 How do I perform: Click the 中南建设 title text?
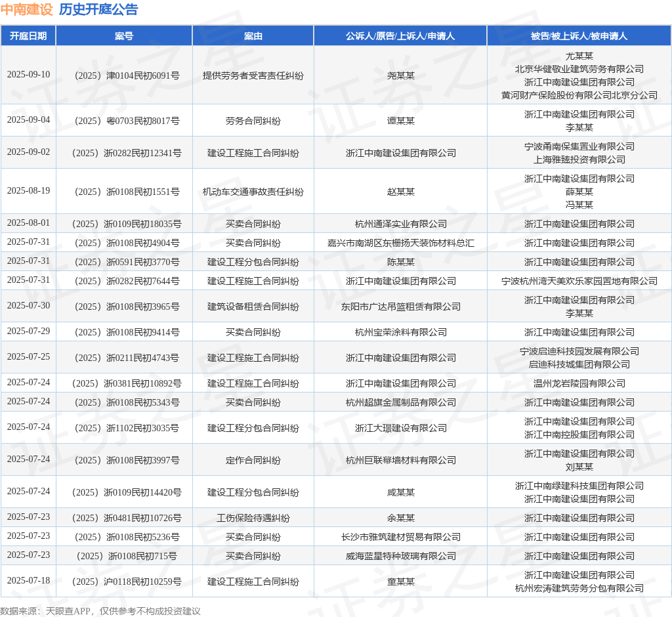click(x=26, y=9)
